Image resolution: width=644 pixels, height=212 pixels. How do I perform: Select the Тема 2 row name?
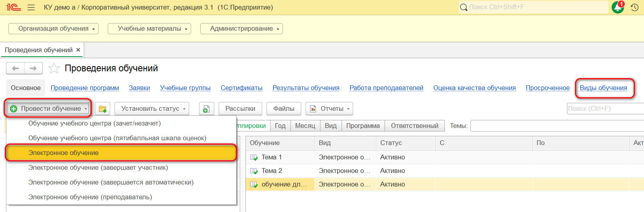pyautogui.click(x=272, y=171)
